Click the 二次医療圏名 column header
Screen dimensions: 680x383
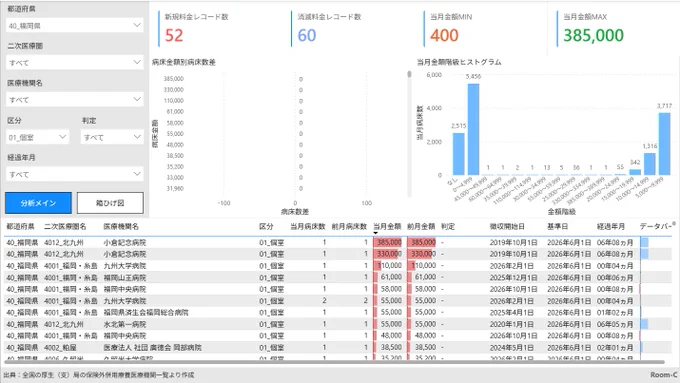[x=65, y=226]
